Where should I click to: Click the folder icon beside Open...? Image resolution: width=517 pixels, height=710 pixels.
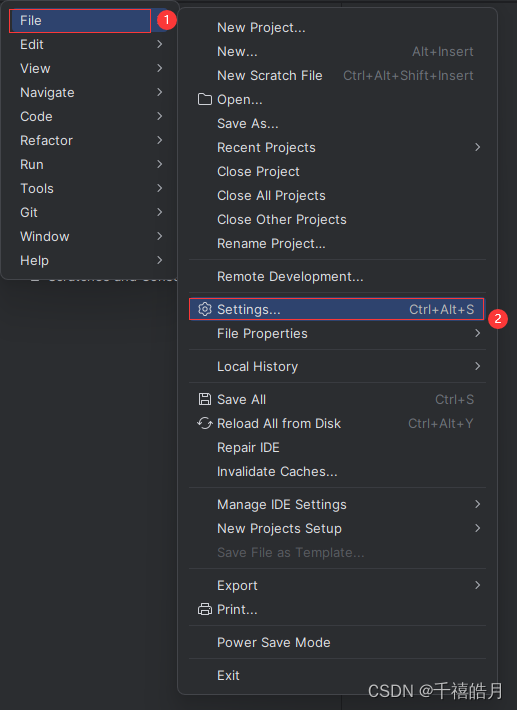pos(205,99)
